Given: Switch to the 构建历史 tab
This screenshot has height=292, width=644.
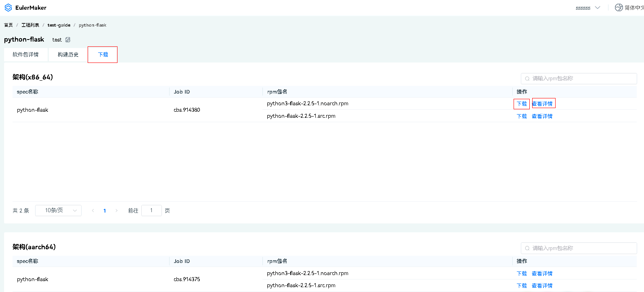Looking at the screenshot, I should [x=68, y=54].
